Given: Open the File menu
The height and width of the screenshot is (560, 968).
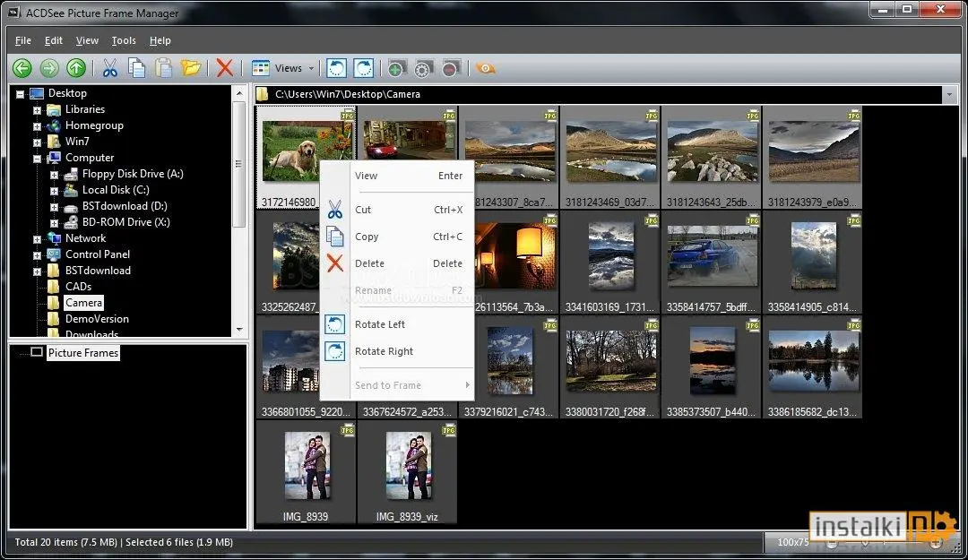Looking at the screenshot, I should pyautogui.click(x=22, y=40).
